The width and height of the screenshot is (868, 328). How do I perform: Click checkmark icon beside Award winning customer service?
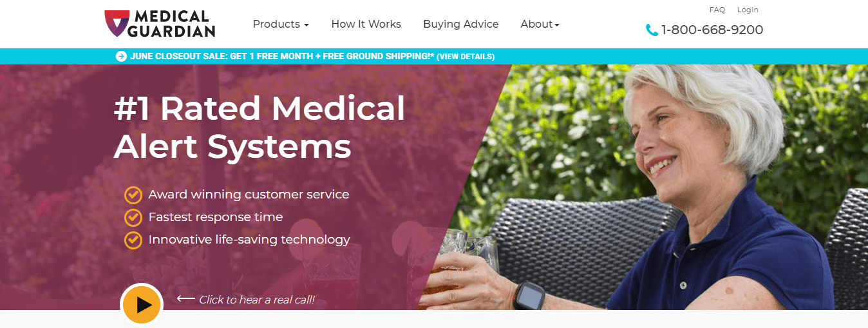[133, 195]
